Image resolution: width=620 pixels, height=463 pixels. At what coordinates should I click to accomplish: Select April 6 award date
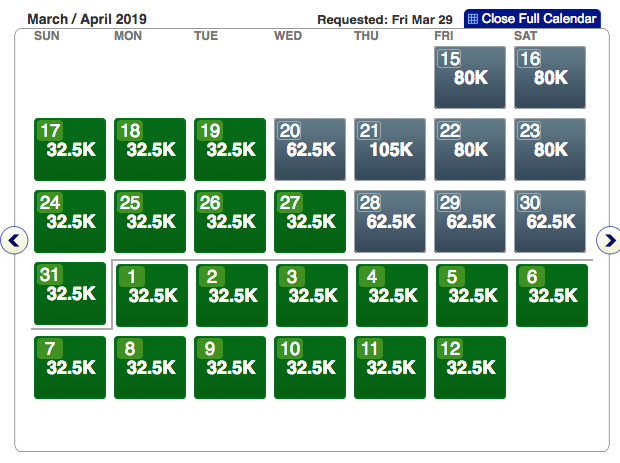point(552,295)
